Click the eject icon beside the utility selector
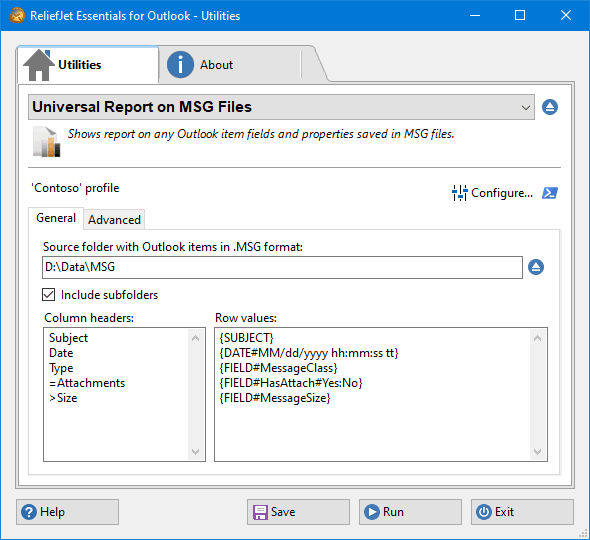Viewport: 590px width, 540px height. point(550,107)
